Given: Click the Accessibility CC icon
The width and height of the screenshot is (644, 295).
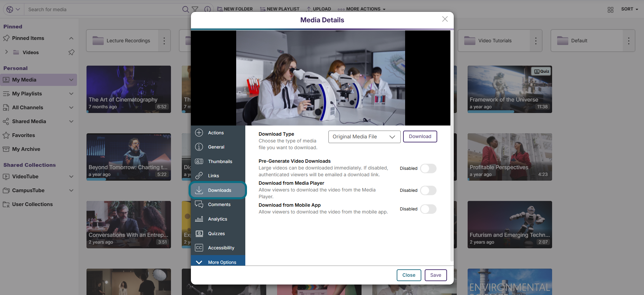Looking at the screenshot, I should (199, 248).
